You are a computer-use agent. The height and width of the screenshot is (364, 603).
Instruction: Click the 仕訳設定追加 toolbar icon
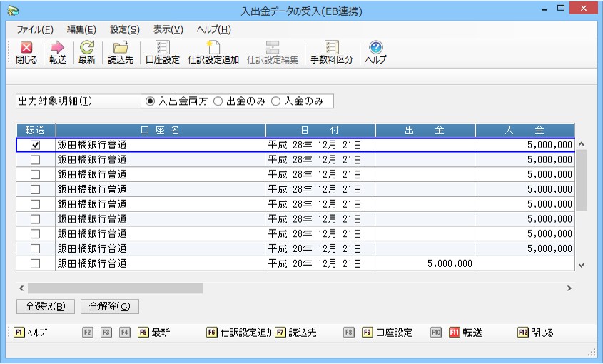(x=213, y=49)
